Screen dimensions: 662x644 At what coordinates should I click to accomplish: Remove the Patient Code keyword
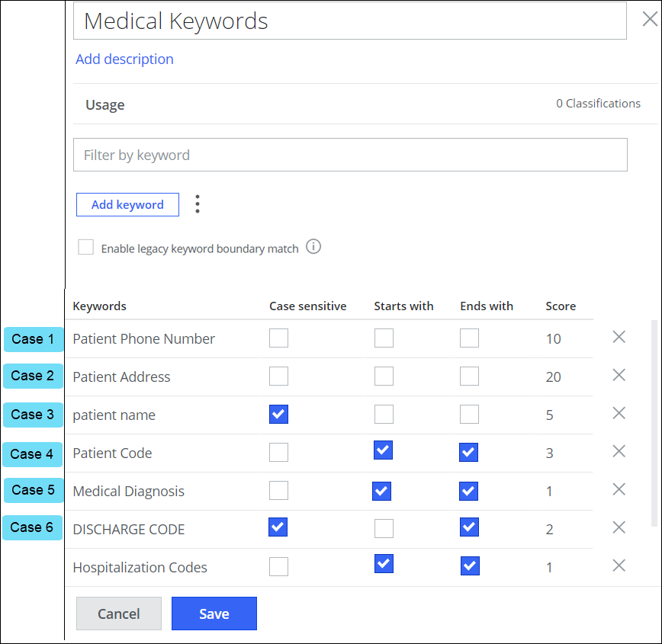pos(619,451)
